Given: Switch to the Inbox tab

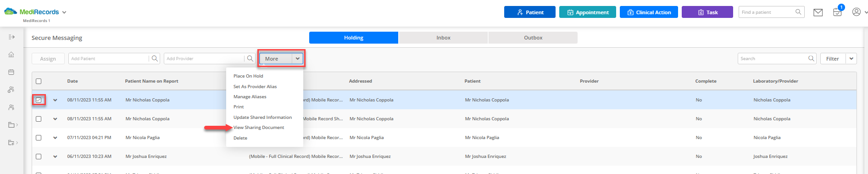Looking at the screenshot, I should [x=443, y=38].
